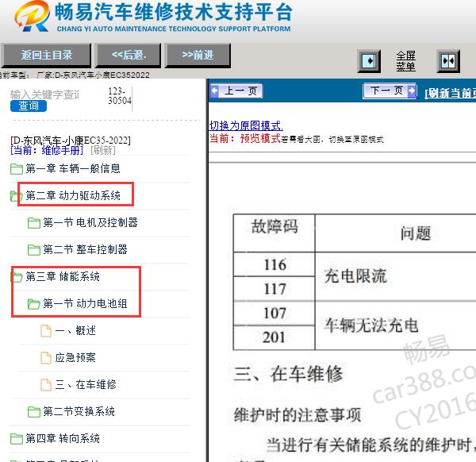Collapse 第三章 储能系统 folder icon
Image resolution: width=476 pixels, height=462 pixels.
(x=17, y=277)
